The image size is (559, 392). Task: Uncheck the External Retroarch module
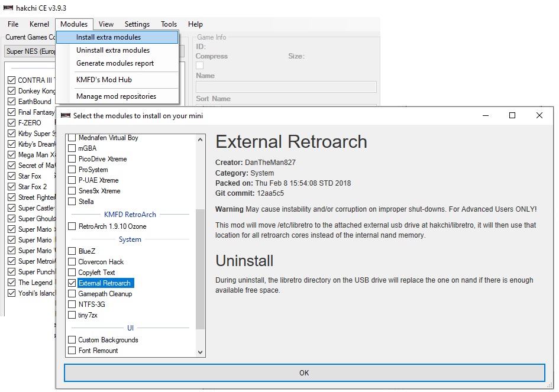(72, 283)
